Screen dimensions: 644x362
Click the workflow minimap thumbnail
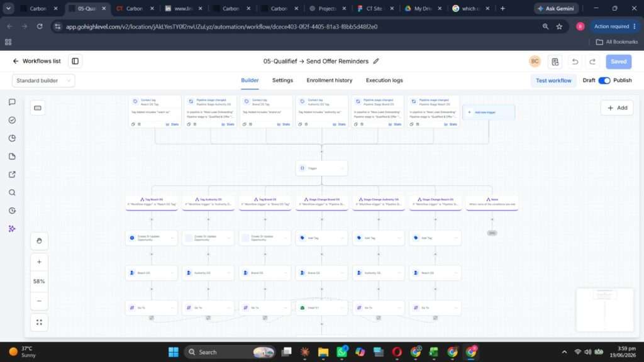pos(604,310)
